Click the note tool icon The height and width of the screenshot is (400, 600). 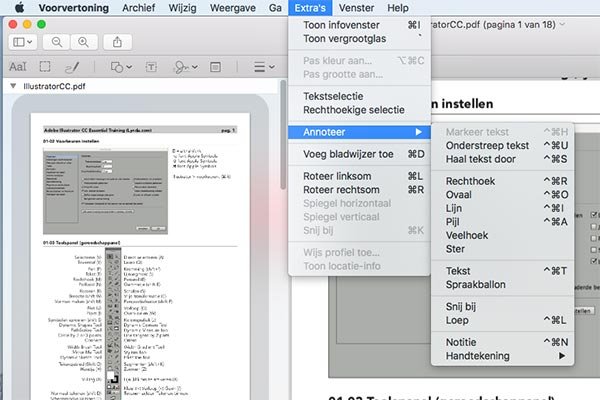click(x=215, y=67)
